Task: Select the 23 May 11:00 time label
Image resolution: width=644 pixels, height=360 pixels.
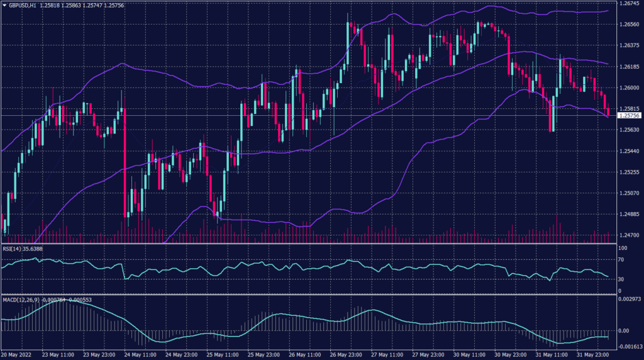Action: coord(58,355)
